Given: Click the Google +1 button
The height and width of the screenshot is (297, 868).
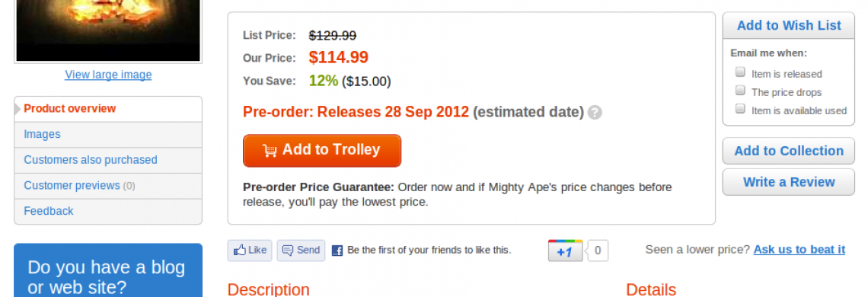Looking at the screenshot, I should pyautogui.click(x=565, y=251).
